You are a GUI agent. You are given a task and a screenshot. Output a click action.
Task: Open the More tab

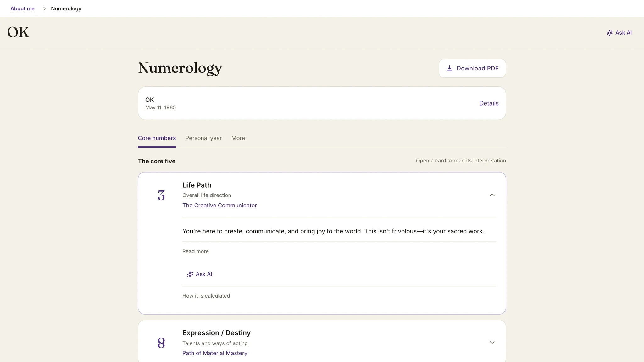(x=238, y=138)
